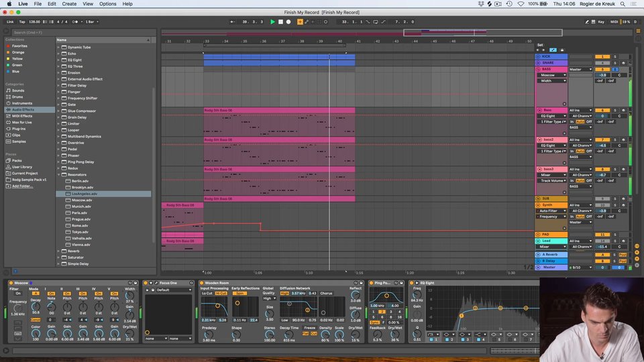644x362 pixels.
Task: Start playback with the green Play button
Action: coord(272,21)
